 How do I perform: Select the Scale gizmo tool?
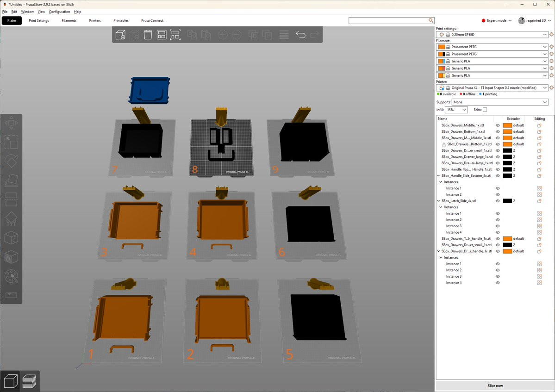coord(11,142)
